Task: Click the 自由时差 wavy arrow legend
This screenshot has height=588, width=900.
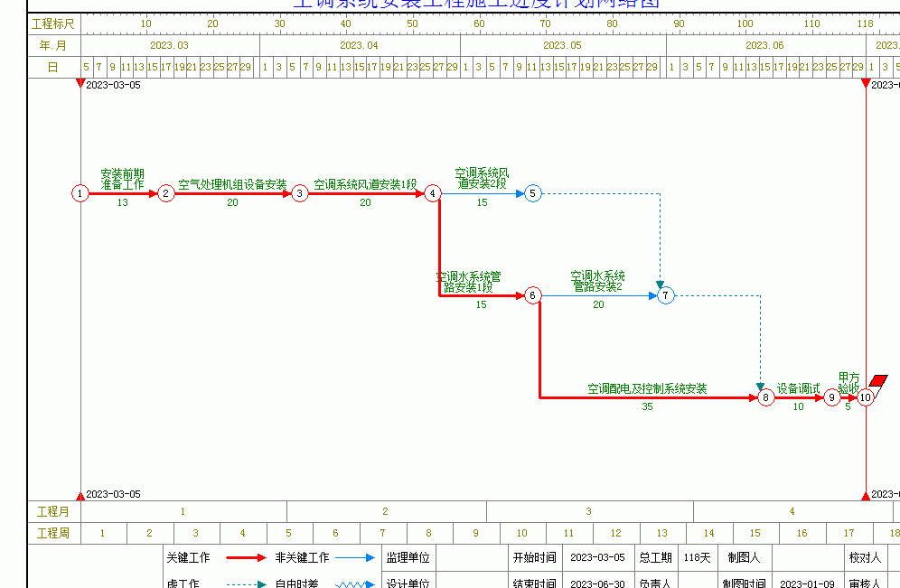Action: 355,584
